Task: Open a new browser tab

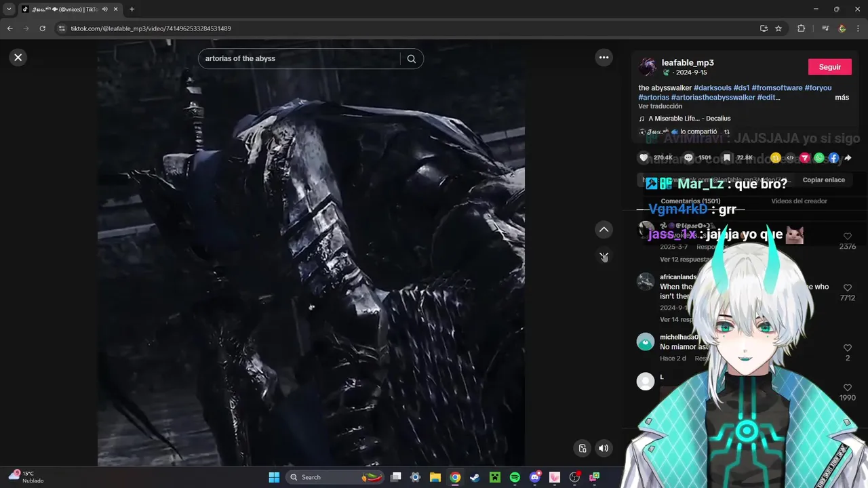Action: coord(132,9)
